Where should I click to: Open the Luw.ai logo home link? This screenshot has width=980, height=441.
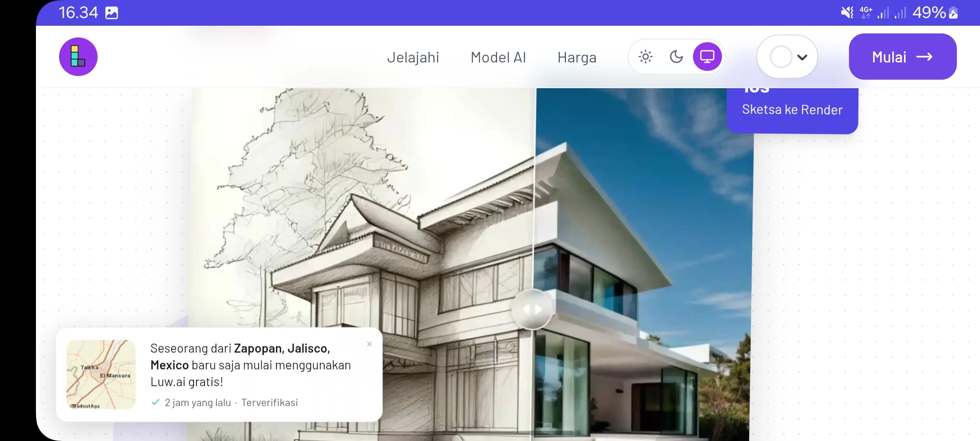point(78,57)
